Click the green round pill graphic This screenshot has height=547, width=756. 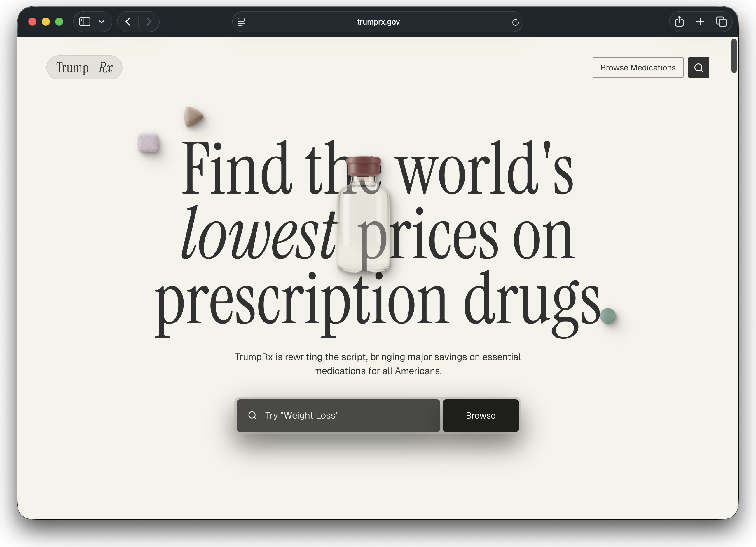point(608,315)
